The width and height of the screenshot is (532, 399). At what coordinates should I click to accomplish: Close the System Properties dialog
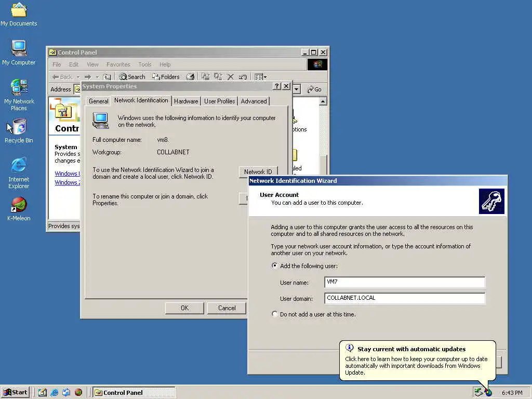pos(286,86)
